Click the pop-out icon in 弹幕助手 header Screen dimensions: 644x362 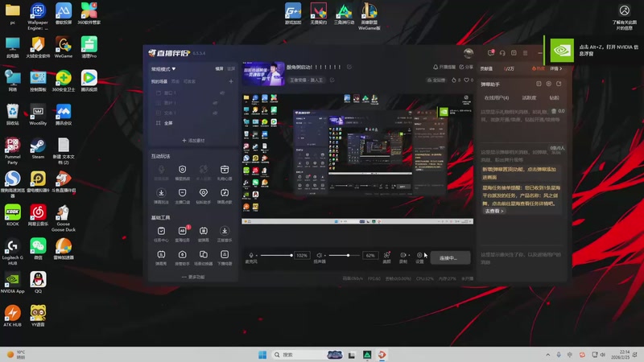(559, 84)
